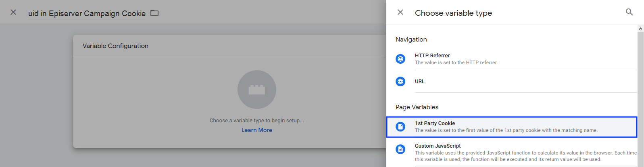Click the gray brick variable type icon
This screenshot has width=644, height=167.
257,90
